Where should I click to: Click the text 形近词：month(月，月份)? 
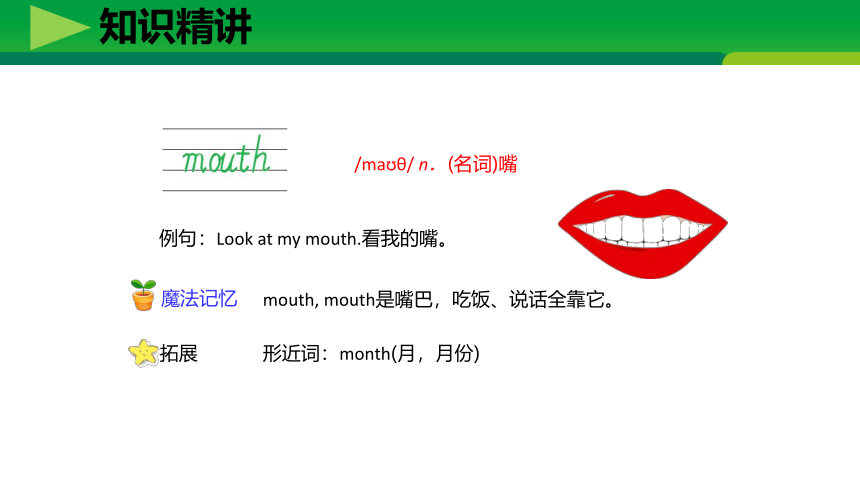click(371, 353)
